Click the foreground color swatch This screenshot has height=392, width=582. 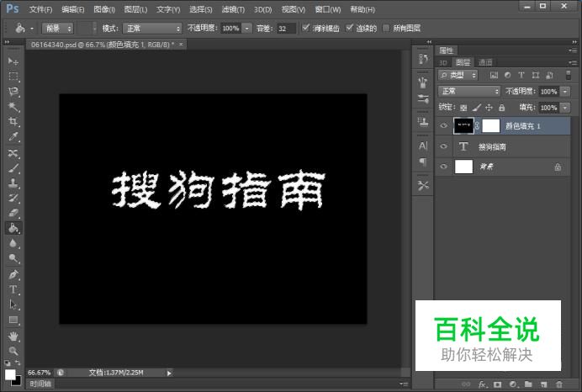click(x=10, y=374)
